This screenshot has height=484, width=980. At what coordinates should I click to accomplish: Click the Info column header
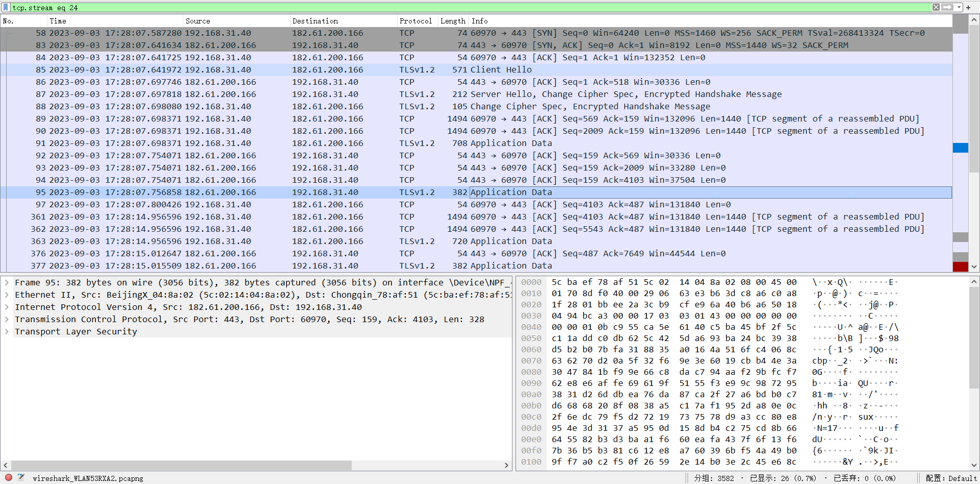710,21
